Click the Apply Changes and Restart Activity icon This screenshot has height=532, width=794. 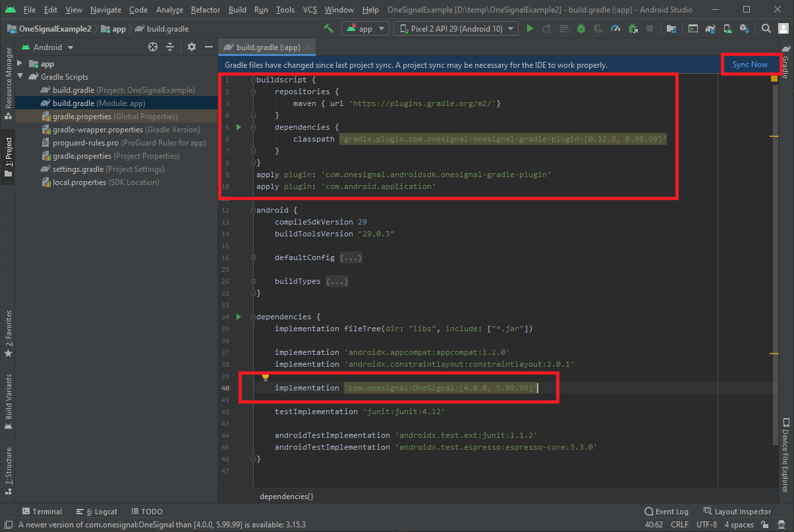547,28
